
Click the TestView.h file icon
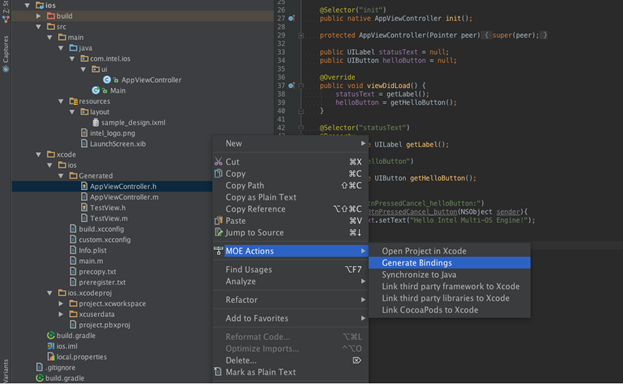[x=84, y=208]
